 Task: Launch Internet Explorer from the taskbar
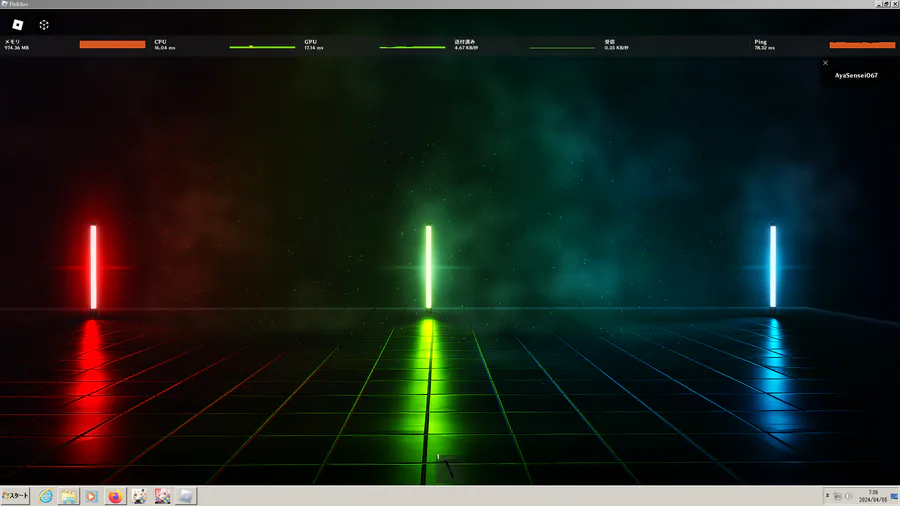46,496
